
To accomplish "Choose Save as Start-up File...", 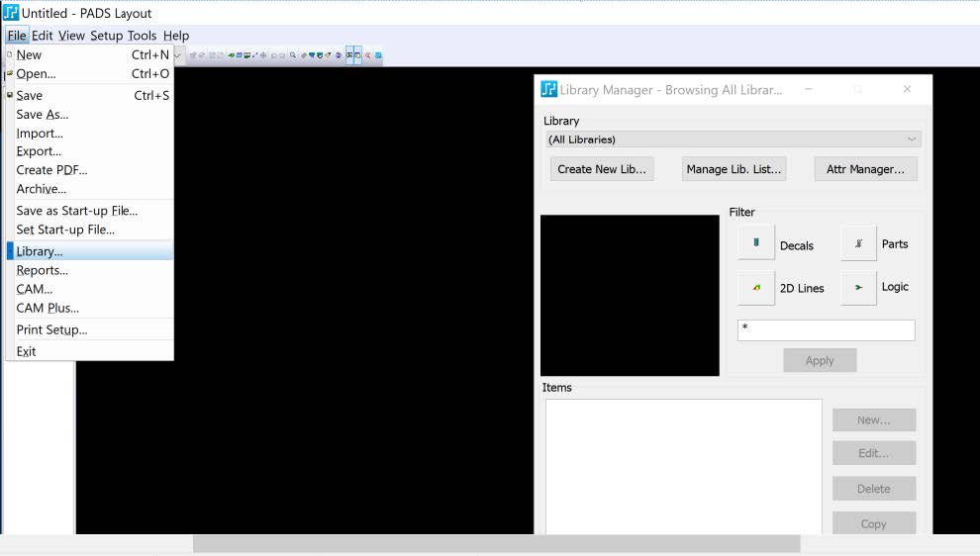I will 89,211.
